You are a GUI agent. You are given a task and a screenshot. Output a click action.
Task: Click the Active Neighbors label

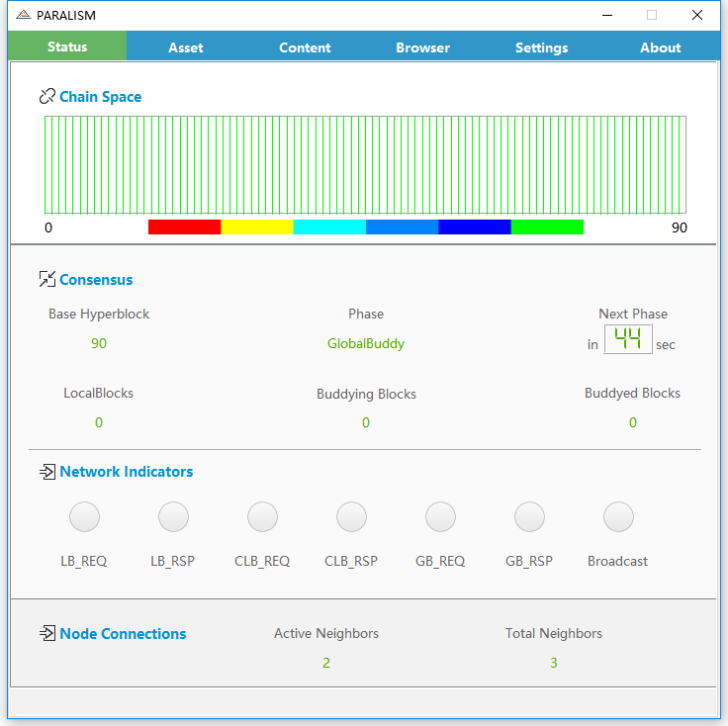tap(326, 634)
